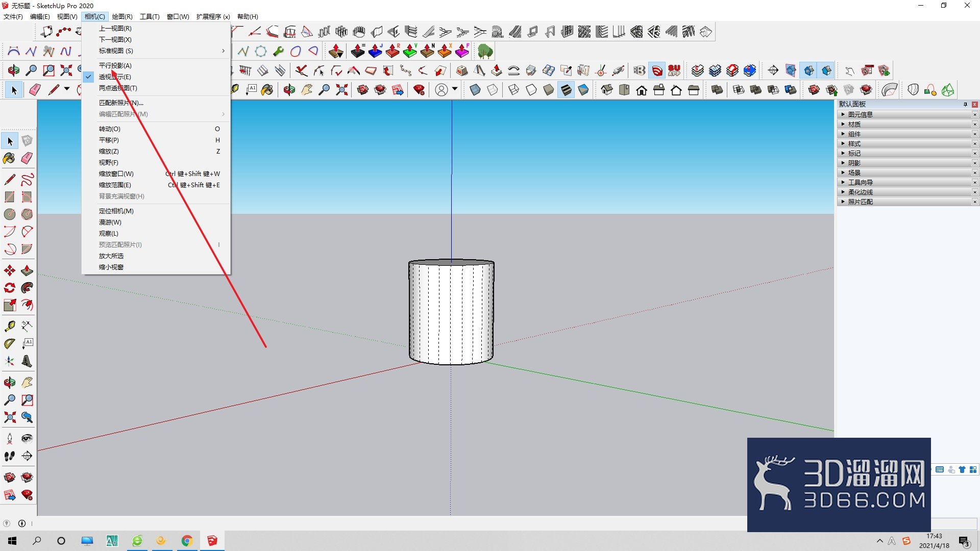Enable Monochrome face style
Image resolution: width=980 pixels, height=551 pixels.
tap(583, 90)
